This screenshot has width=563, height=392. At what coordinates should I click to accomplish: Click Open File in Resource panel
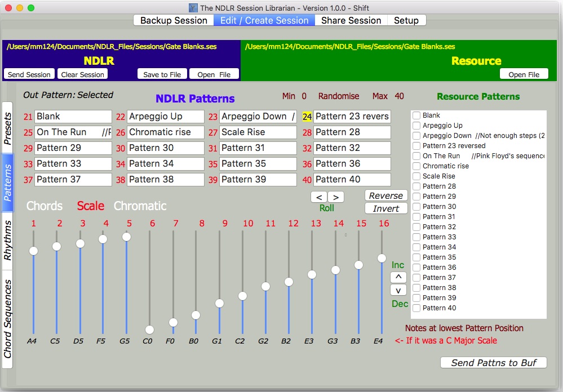click(524, 74)
